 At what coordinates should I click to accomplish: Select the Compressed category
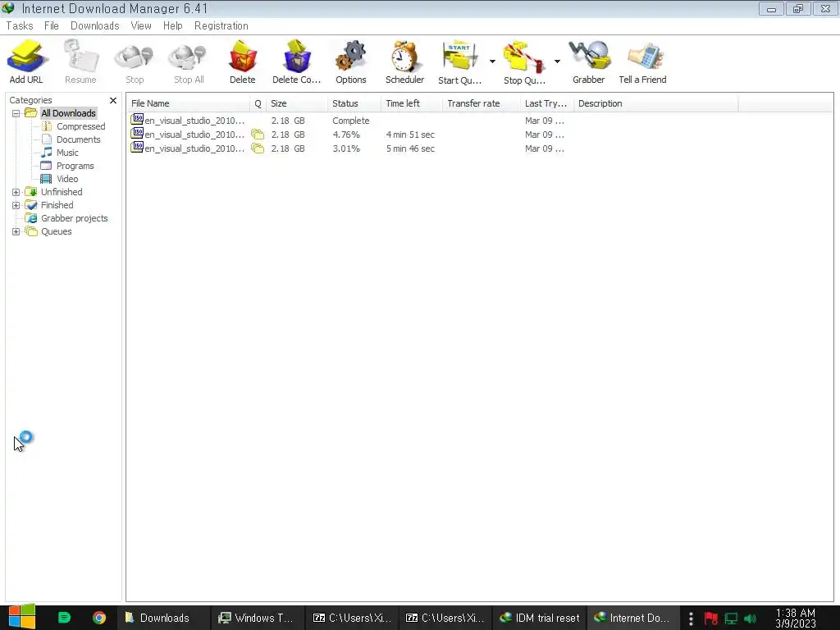(81, 126)
